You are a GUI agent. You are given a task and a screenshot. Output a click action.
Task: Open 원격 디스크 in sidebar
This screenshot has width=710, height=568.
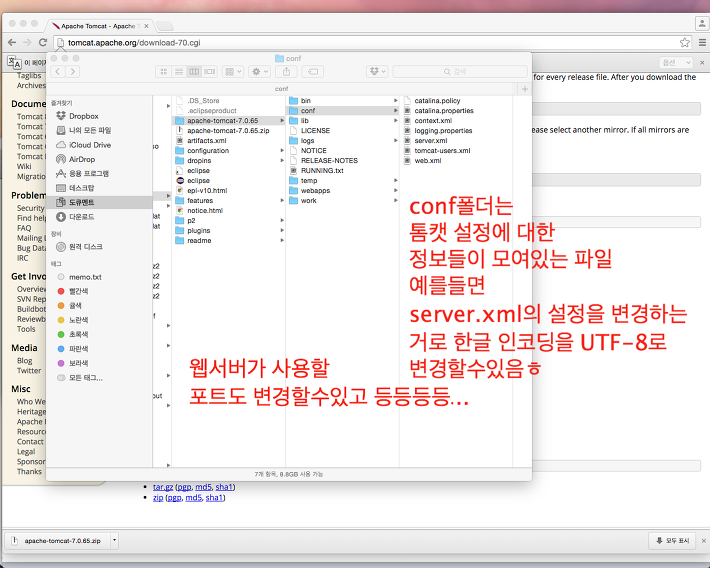[79, 247]
